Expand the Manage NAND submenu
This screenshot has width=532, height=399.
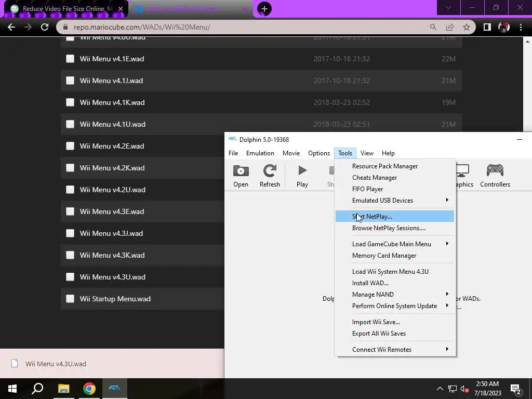pyautogui.click(x=395, y=294)
